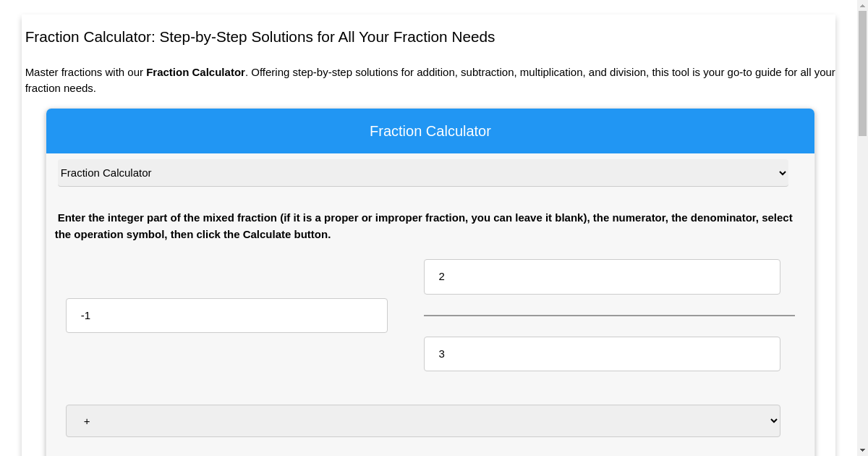Viewport: 868px width, 456px height.
Task: Click the scrollbar down arrow
Action: [862, 449]
